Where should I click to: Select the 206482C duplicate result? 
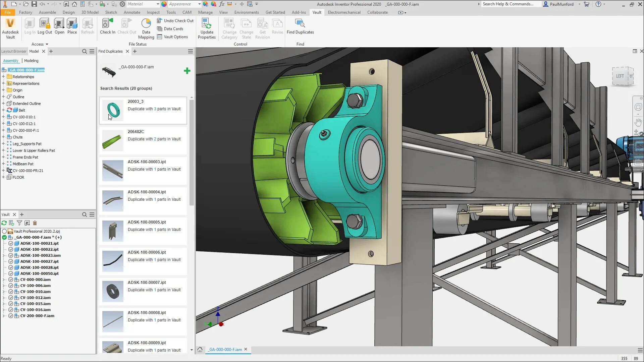143,141
